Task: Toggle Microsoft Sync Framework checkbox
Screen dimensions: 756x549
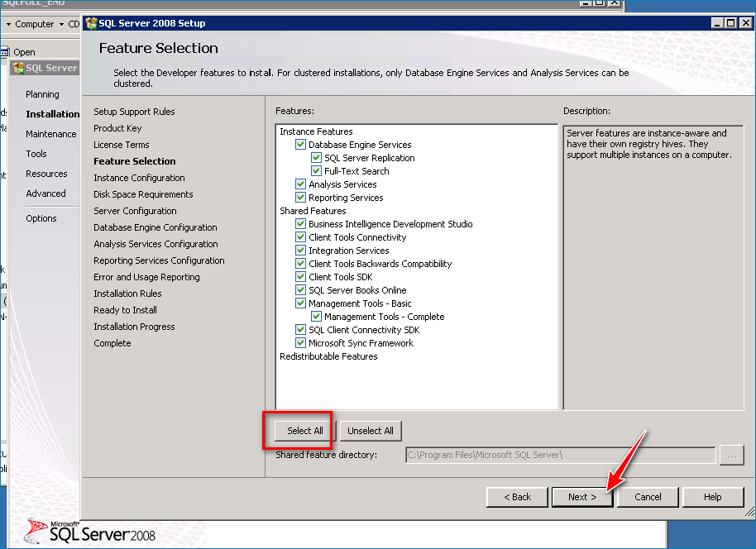Action: coord(300,342)
